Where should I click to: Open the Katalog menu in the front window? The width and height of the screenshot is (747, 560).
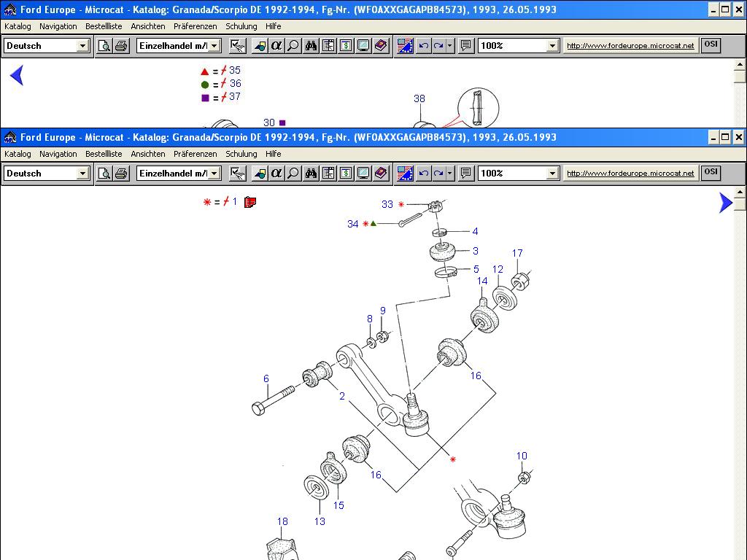click(x=18, y=154)
